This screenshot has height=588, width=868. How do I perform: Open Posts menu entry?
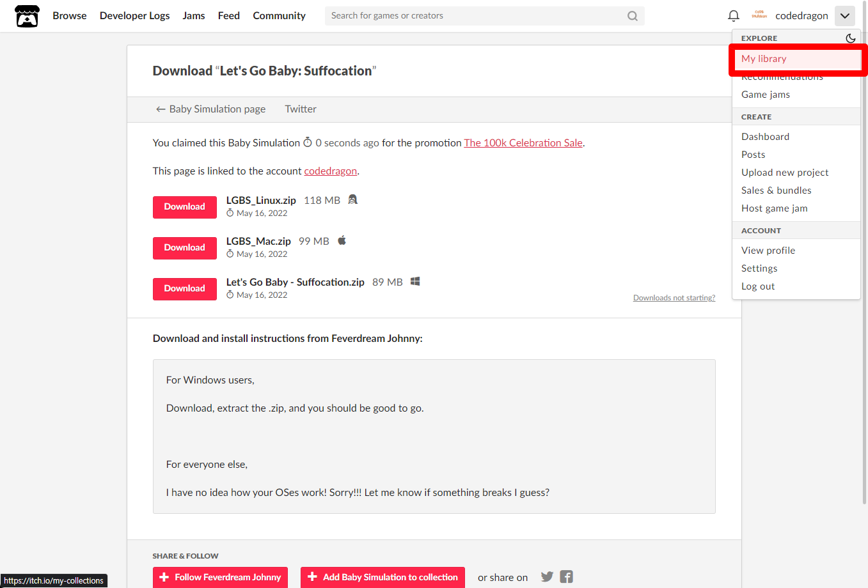(796, 155)
